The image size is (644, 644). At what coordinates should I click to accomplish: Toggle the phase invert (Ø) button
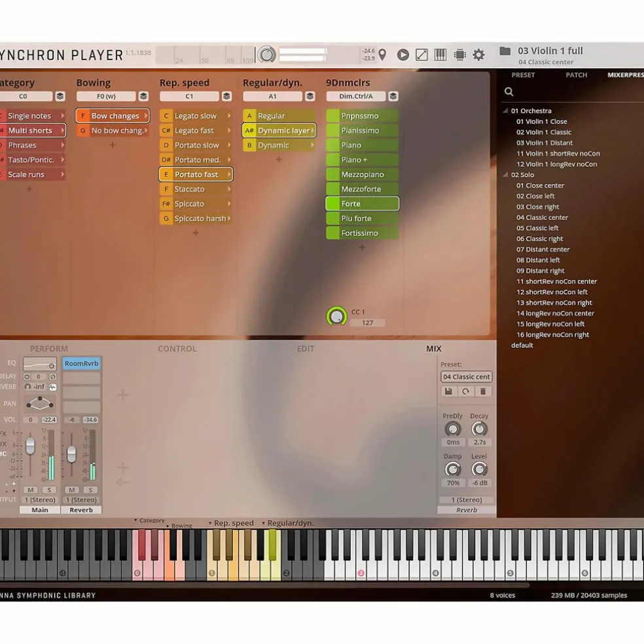point(52,376)
